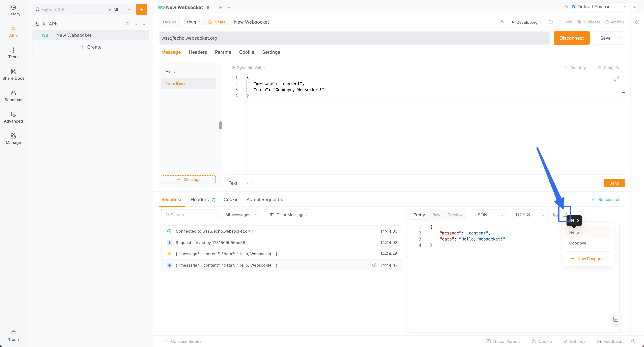The height and width of the screenshot is (347, 644).
Task: Click the Share button
Action: click(217, 22)
